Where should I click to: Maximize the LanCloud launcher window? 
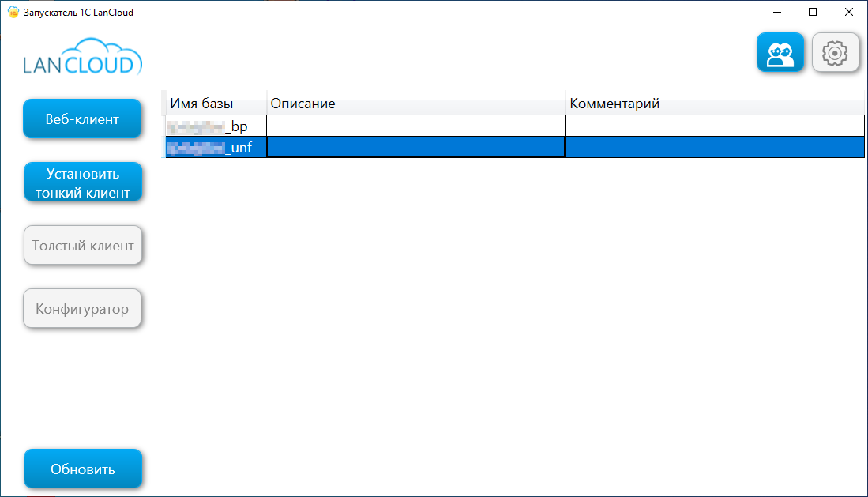pos(813,12)
